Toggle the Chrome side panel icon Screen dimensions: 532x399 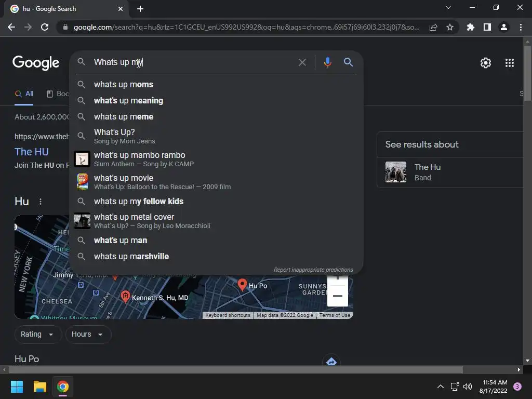(x=487, y=27)
